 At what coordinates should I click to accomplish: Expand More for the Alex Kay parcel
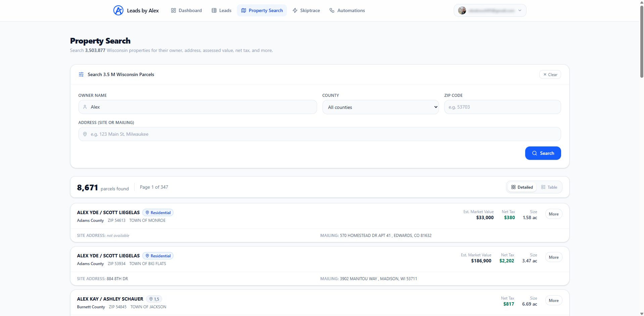[x=553, y=301]
